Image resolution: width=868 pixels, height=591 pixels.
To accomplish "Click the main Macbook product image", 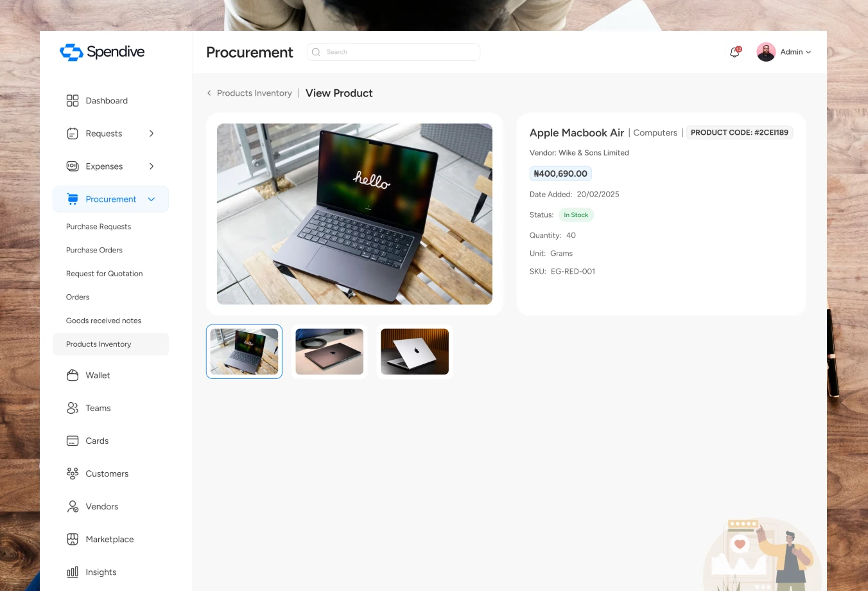I will [354, 214].
